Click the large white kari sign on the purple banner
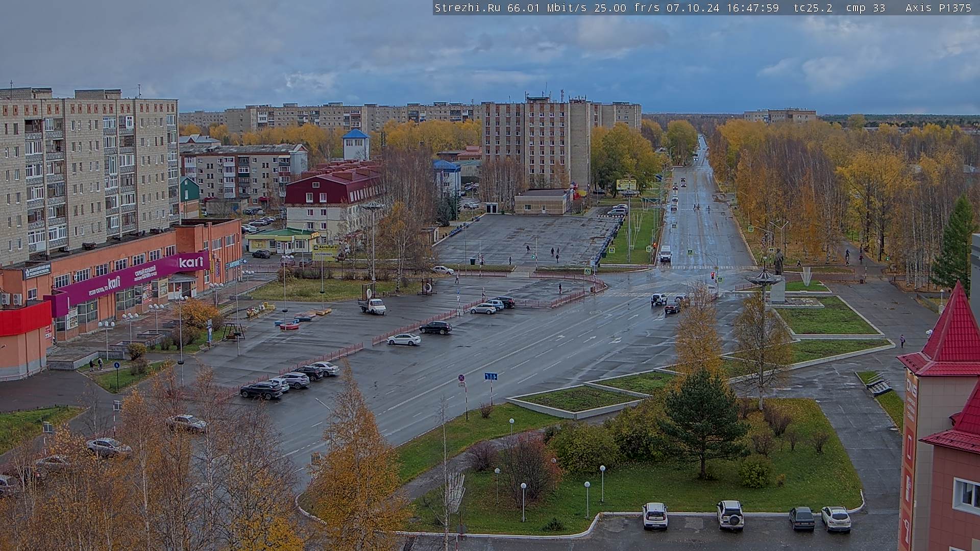The image size is (980, 551). 190,262
